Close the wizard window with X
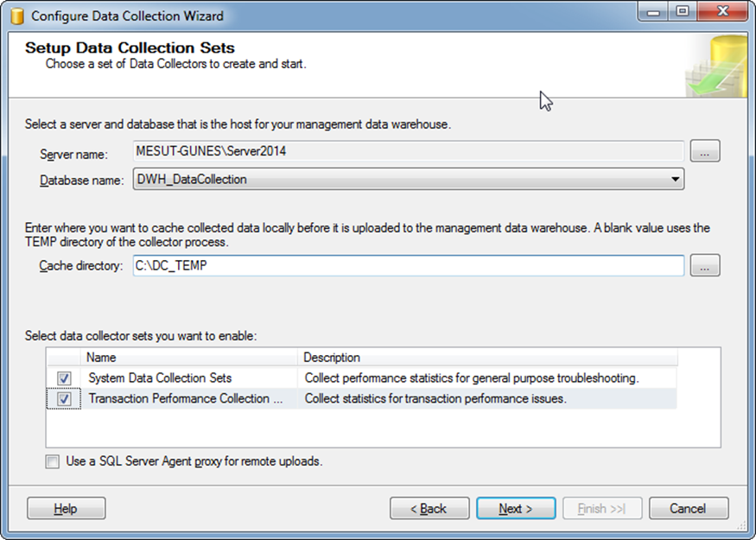 tap(722, 11)
